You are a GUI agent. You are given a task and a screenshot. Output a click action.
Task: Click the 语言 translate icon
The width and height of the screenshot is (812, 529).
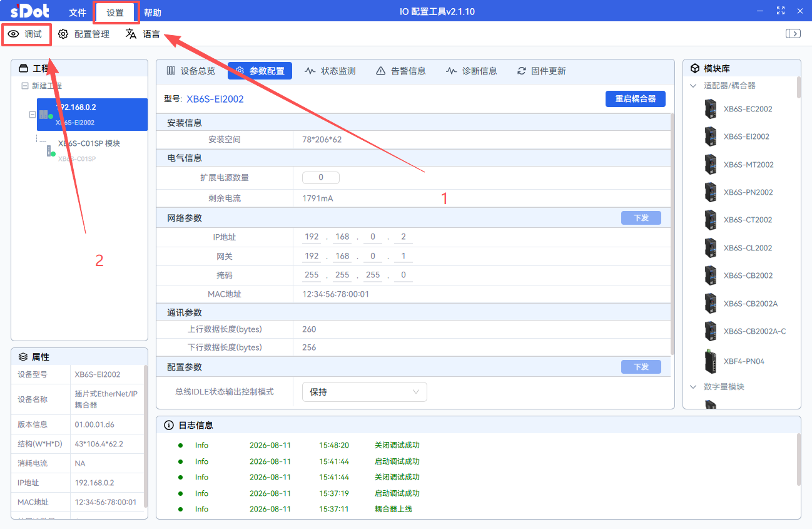tap(131, 34)
